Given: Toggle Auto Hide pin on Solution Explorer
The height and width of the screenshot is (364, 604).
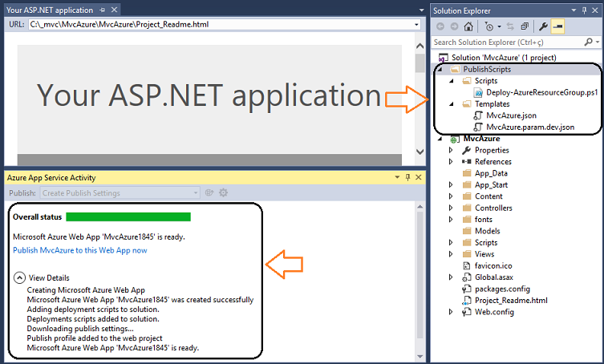Looking at the screenshot, I should pyautogui.click(x=585, y=10).
